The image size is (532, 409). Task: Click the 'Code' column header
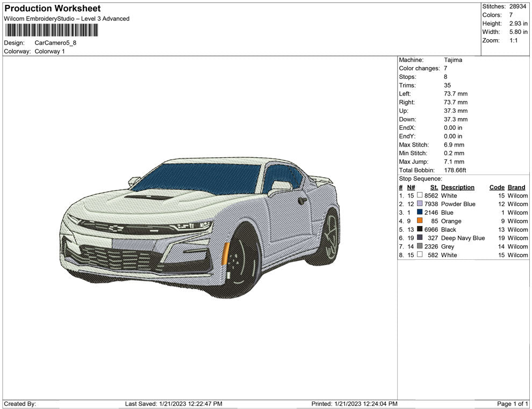point(497,187)
